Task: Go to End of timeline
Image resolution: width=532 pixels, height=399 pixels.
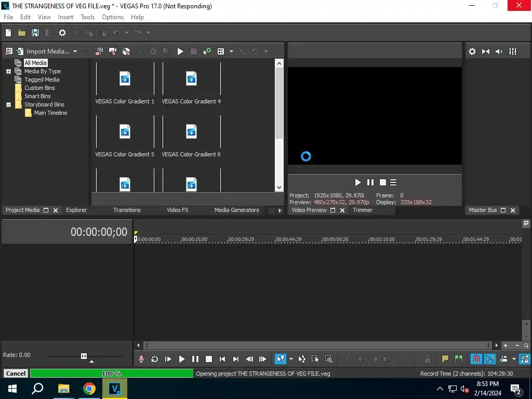Action: point(236,359)
